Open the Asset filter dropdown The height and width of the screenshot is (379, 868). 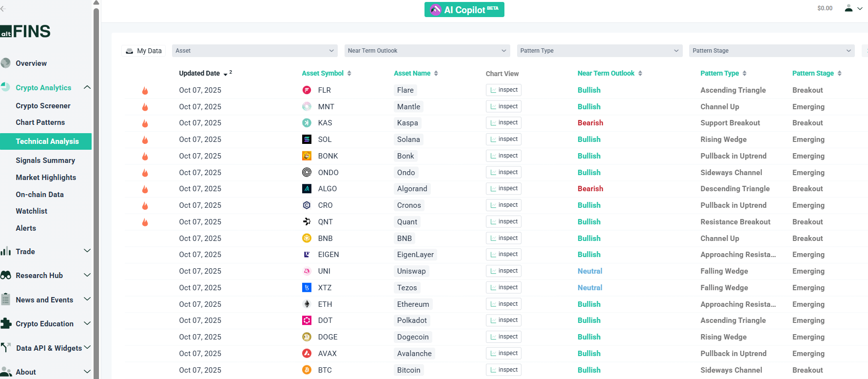click(254, 51)
